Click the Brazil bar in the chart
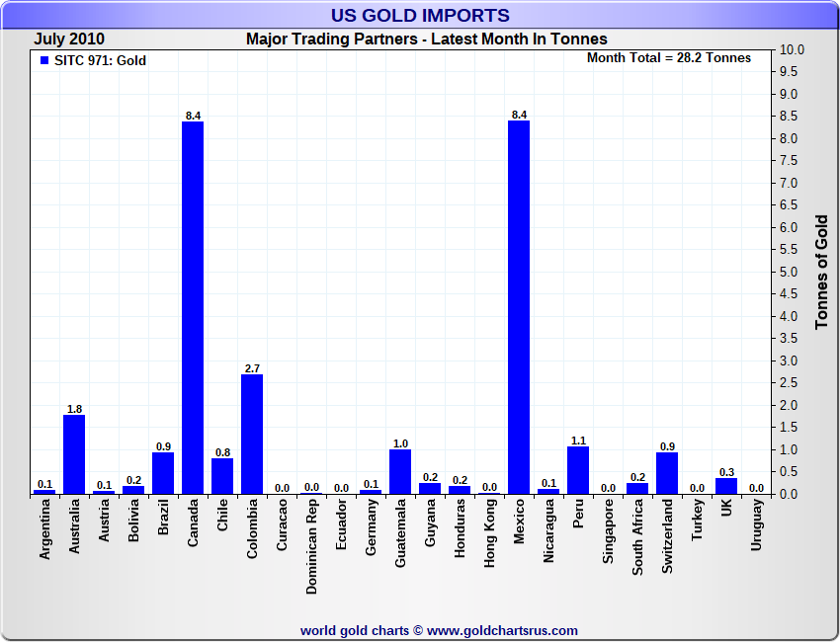Image resolution: width=840 pixels, height=642 pixels. 163,473
